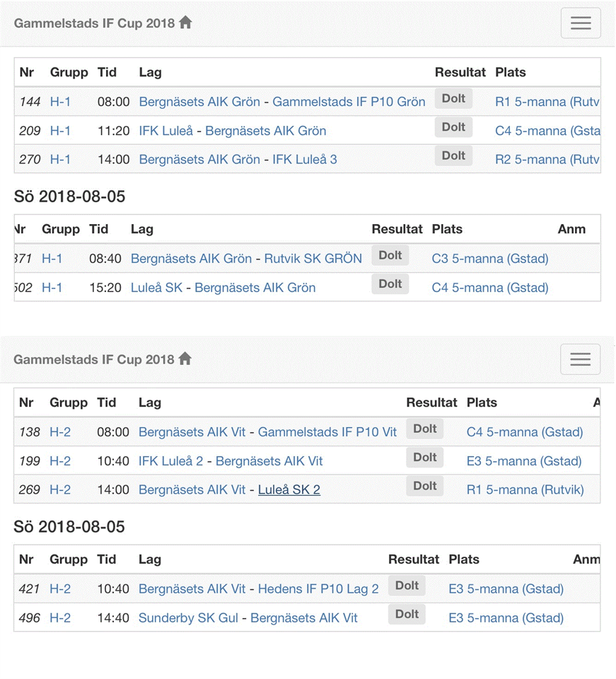Open venue R1 5-manna (Rutvik) link
This screenshot has height=679, width=616.
point(525,489)
